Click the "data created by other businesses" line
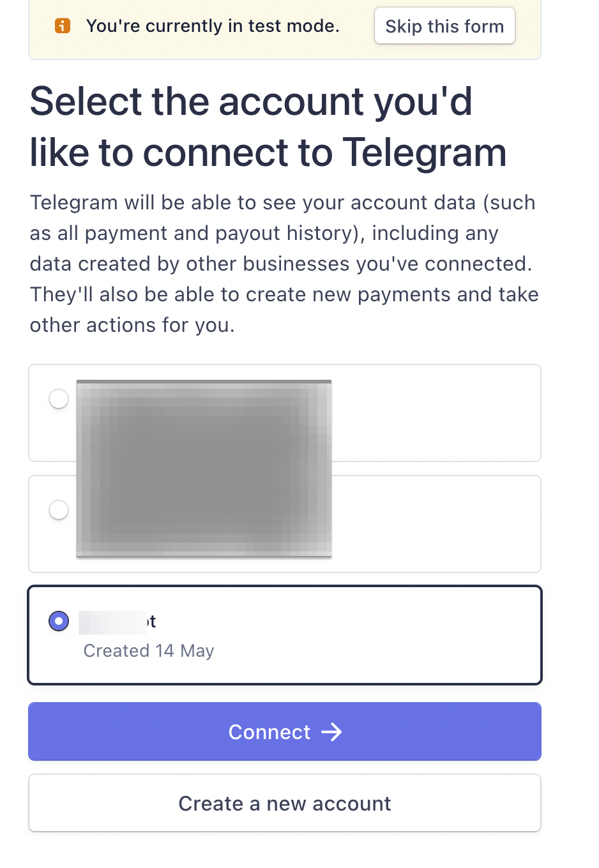The height and width of the screenshot is (868, 599). 280,264
